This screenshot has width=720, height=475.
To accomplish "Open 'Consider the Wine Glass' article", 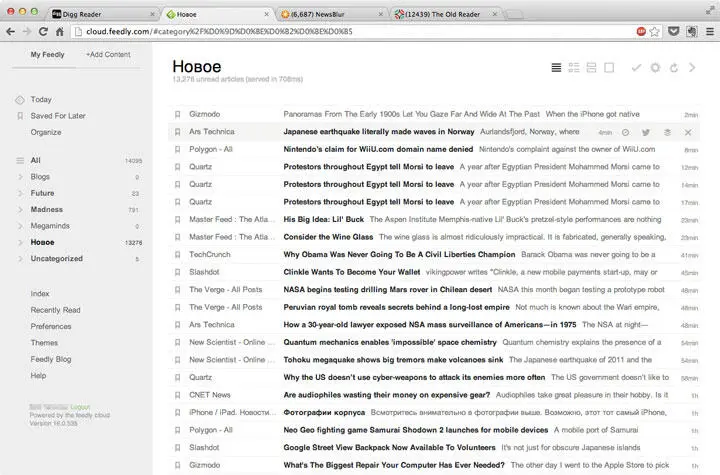I will point(328,237).
